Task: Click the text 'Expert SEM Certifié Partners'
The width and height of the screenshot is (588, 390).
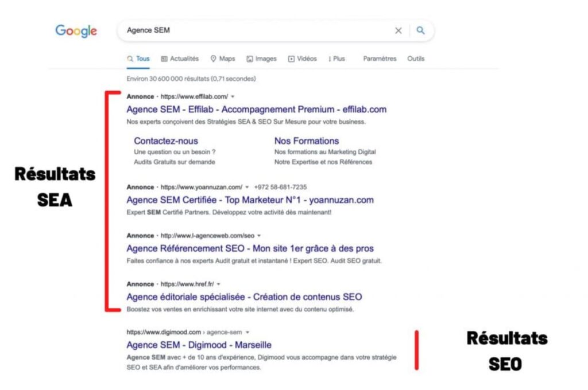Action: point(168,212)
